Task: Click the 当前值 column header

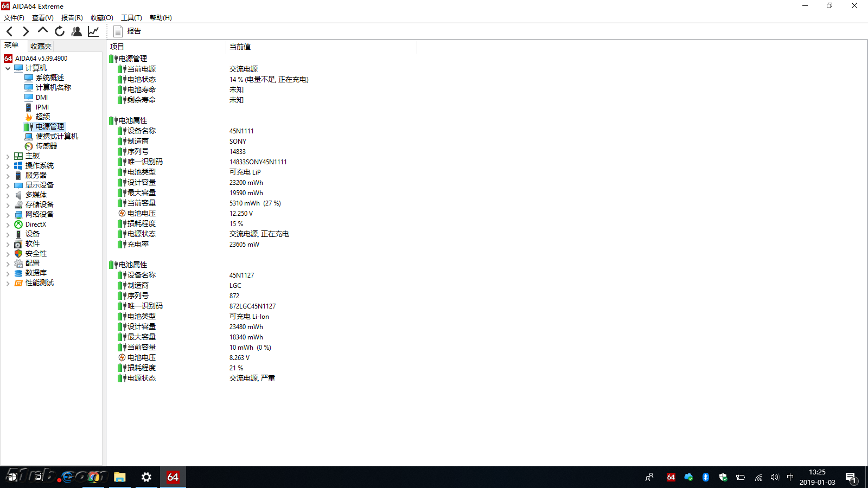Action: (239, 47)
